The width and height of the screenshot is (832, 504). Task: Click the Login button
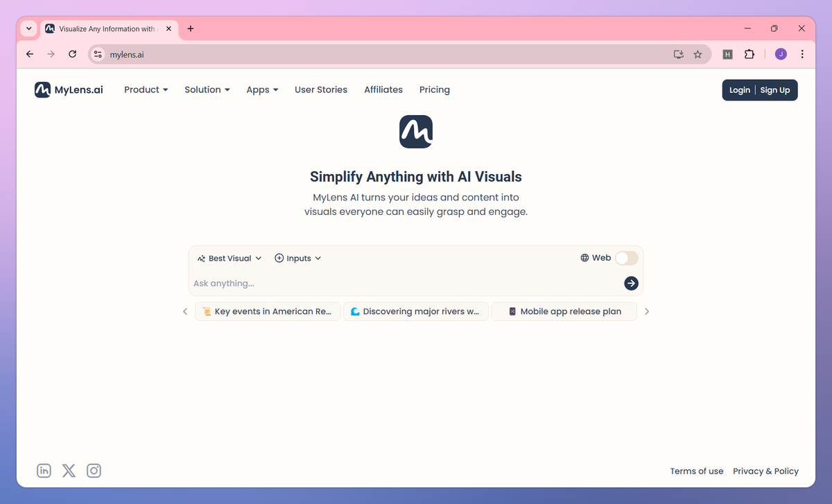point(739,90)
